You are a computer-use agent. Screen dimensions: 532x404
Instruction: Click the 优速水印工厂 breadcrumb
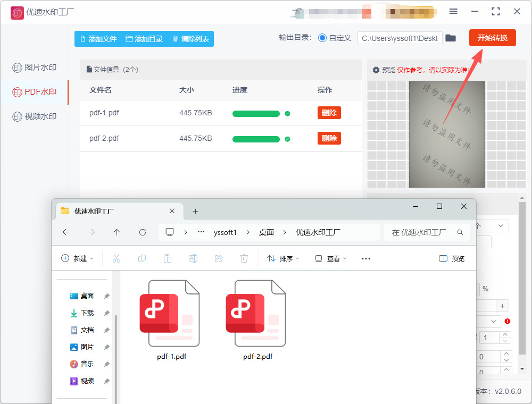(318, 232)
